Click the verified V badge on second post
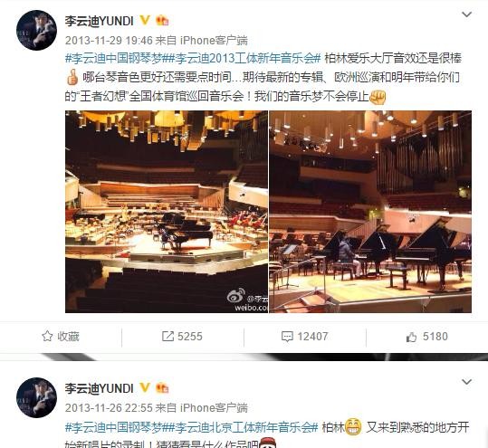 click(x=145, y=388)
